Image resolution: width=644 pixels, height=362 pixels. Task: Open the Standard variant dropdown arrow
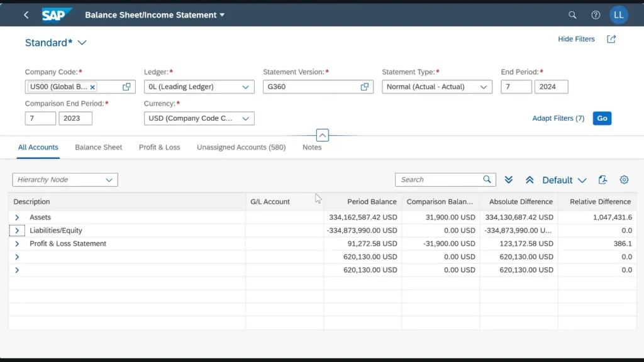[x=82, y=43]
